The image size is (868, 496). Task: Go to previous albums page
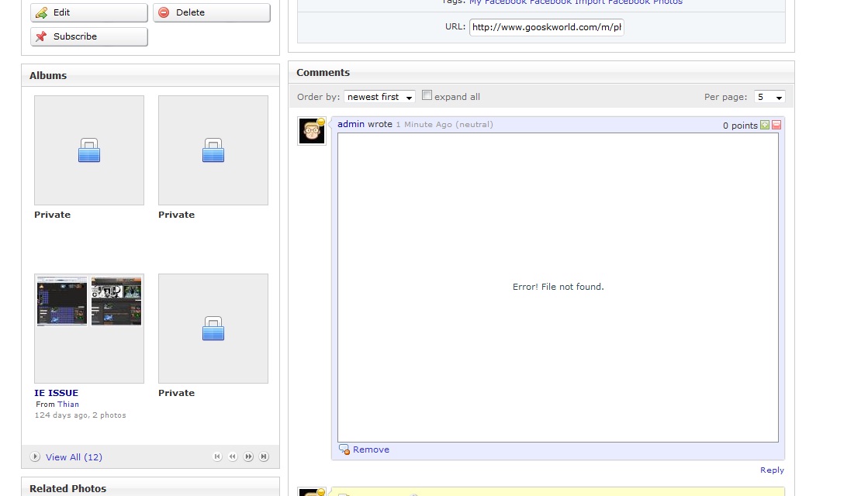[x=233, y=457]
